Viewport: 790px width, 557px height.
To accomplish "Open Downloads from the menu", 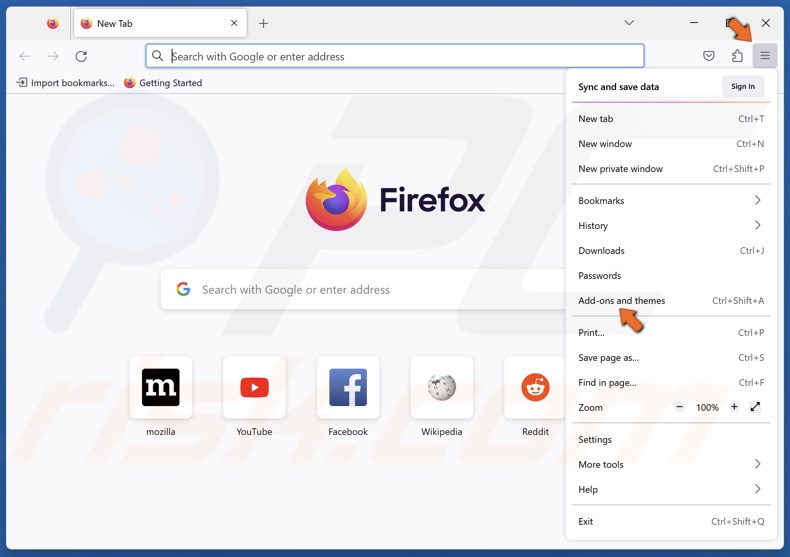I will coord(671,250).
